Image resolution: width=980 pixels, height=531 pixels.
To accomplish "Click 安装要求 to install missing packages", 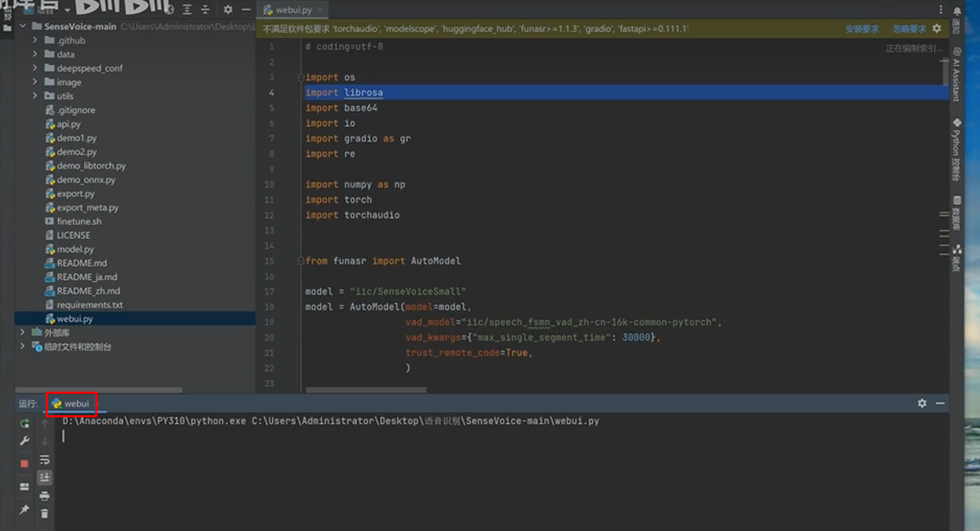I will (x=862, y=28).
